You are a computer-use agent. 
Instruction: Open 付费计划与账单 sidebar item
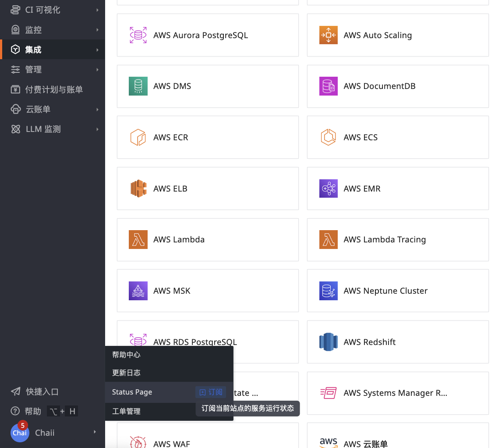(53, 89)
